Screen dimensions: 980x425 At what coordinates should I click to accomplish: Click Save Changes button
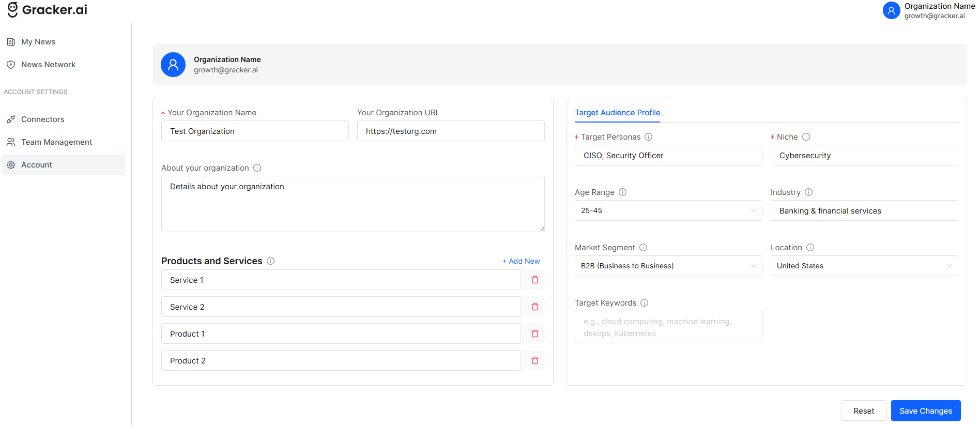click(926, 411)
